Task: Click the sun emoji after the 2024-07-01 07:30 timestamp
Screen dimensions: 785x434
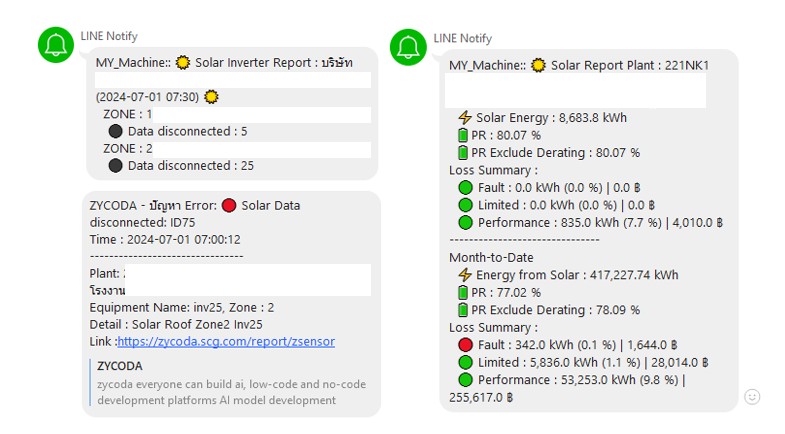Action: (211, 97)
